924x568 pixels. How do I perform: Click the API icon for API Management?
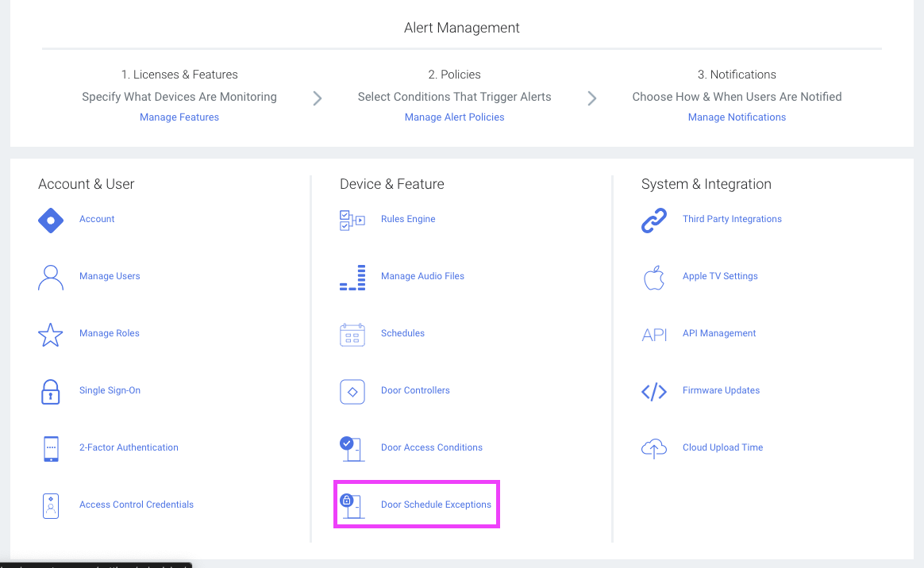(653, 334)
